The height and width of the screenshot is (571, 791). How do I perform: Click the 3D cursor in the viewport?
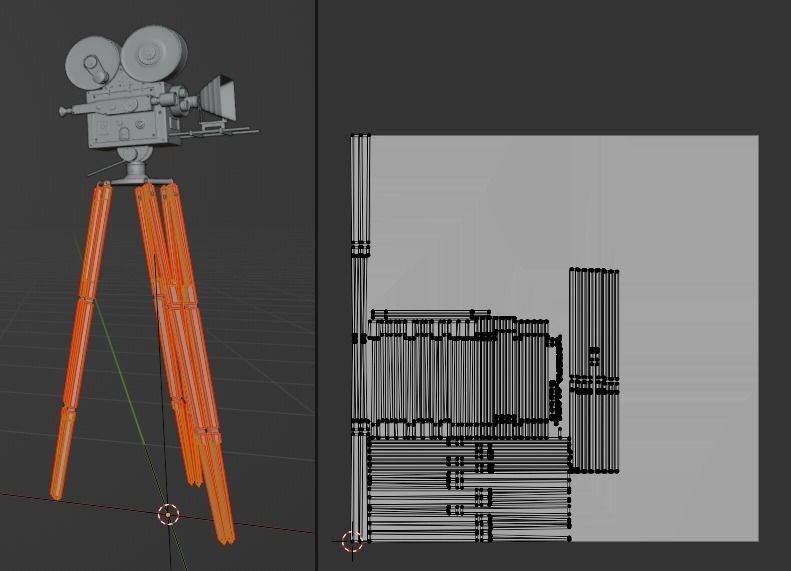(x=168, y=515)
